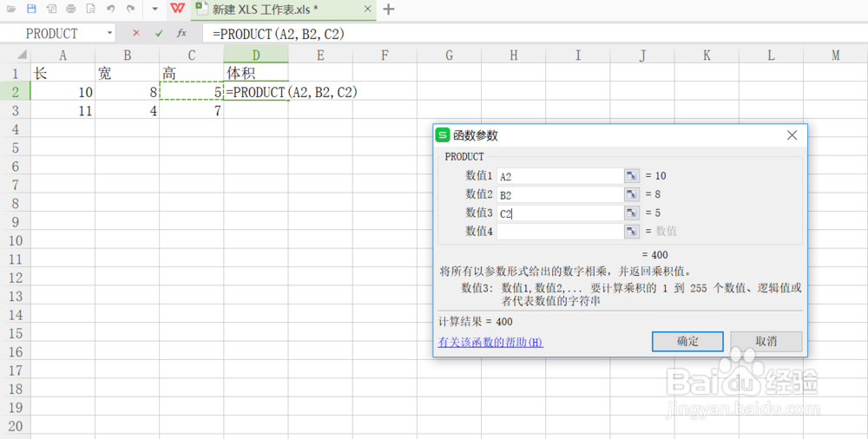Click range selector icon for 数值3
This screenshot has width=868, height=439.
(x=632, y=213)
